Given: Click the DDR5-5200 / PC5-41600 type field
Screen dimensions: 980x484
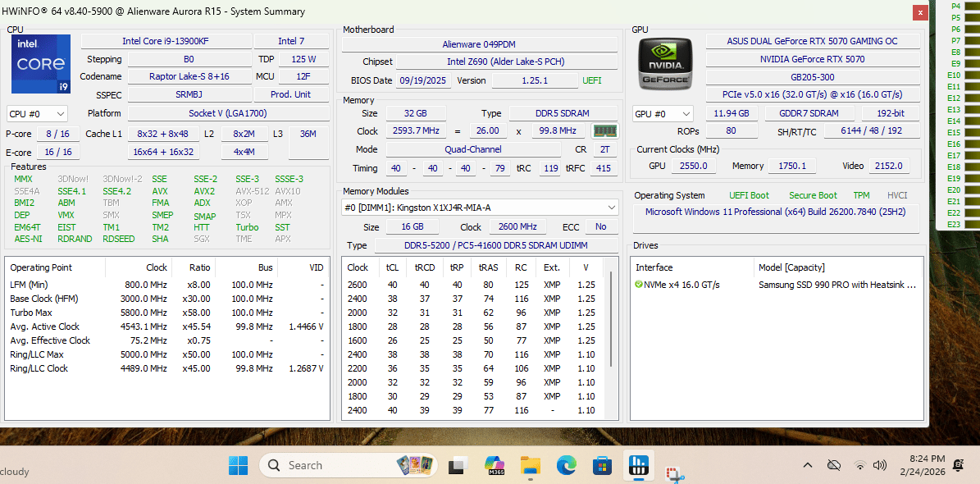Looking at the screenshot, I should tap(497, 245).
